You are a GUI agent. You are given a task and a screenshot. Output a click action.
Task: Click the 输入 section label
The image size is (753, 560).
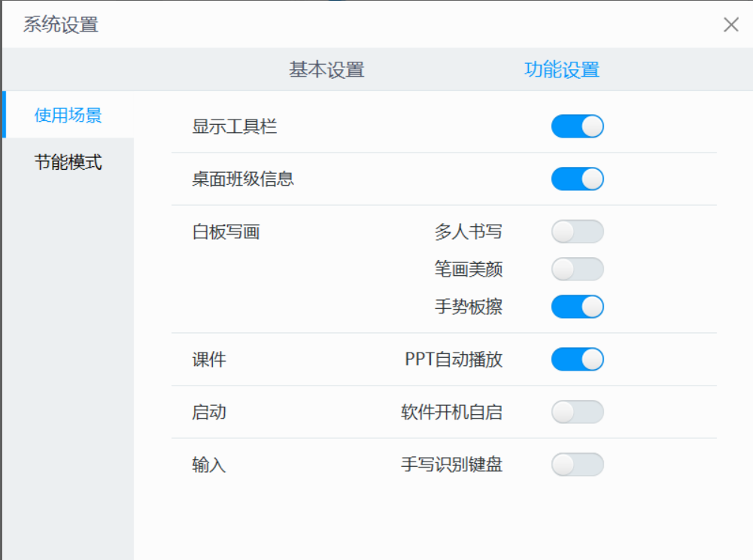[x=209, y=465]
